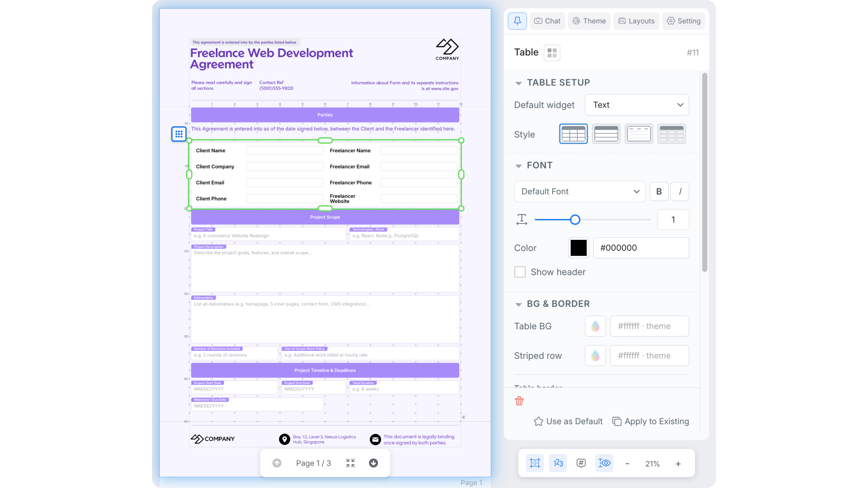Toggle italic font button
This screenshot has width=868, height=488.
click(x=680, y=191)
